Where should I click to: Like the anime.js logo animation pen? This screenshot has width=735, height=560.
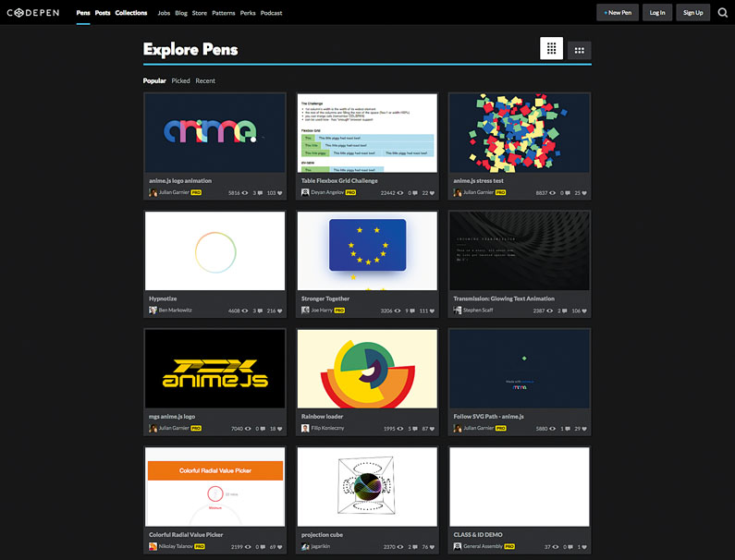pos(280,193)
